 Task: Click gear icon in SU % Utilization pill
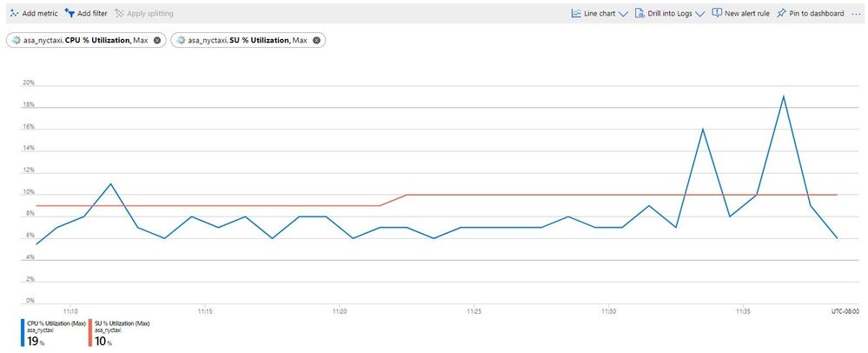(x=182, y=40)
